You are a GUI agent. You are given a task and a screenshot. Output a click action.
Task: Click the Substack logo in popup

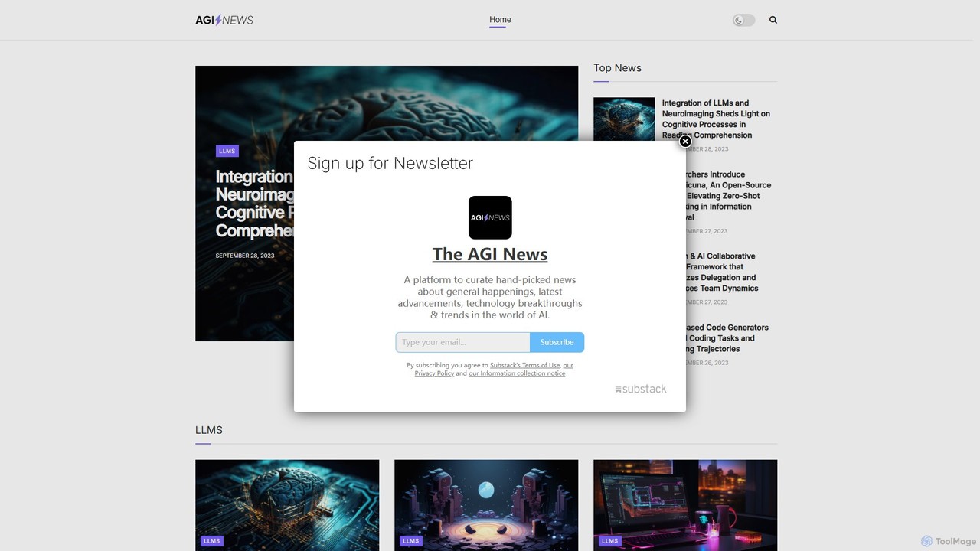[x=641, y=389]
